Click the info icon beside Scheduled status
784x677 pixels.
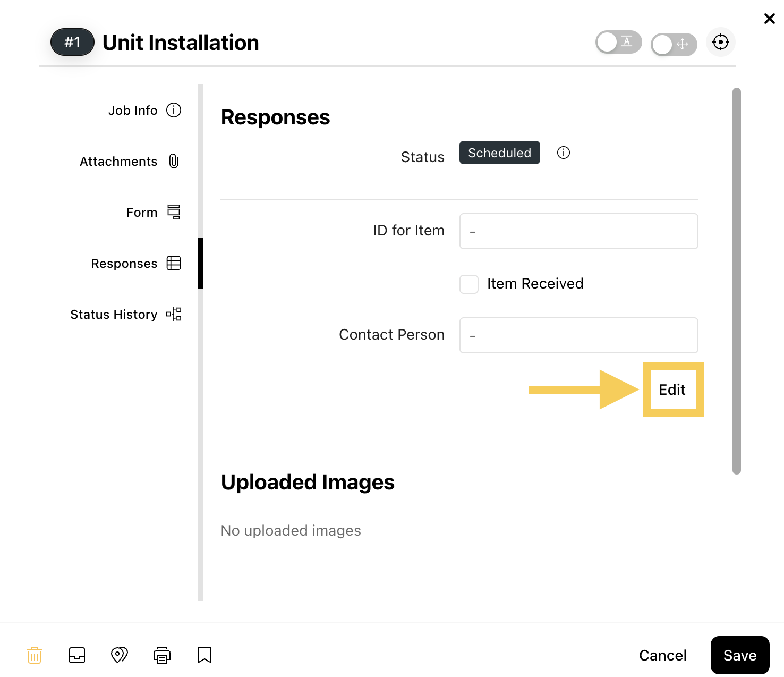[564, 153]
